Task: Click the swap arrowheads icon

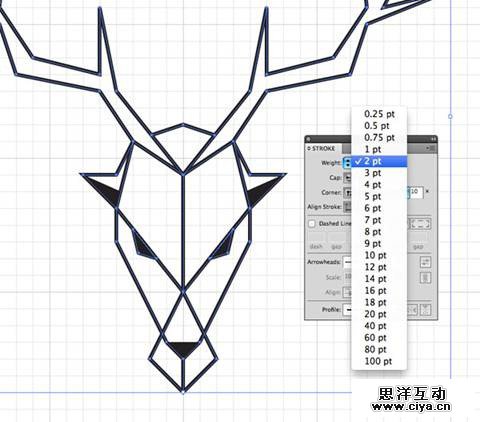Action: tap(425, 262)
